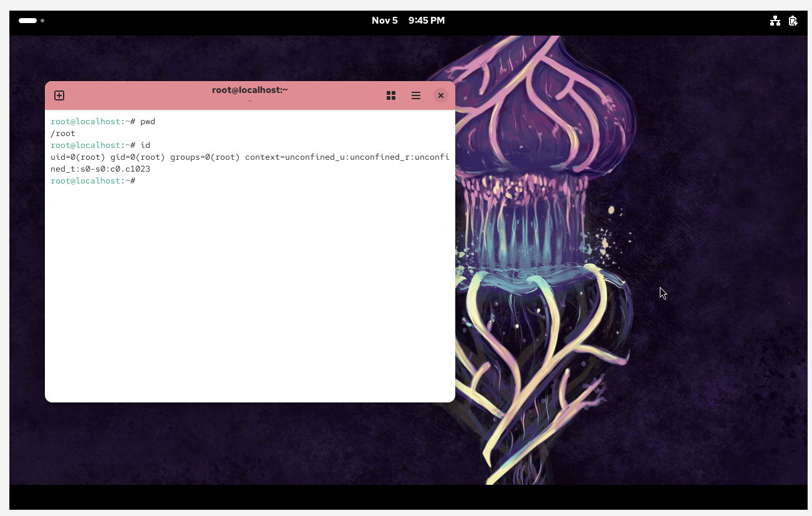The width and height of the screenshot is (812, 516).
Task: Click the battery charging icon
Action: [x=793, y=21]
